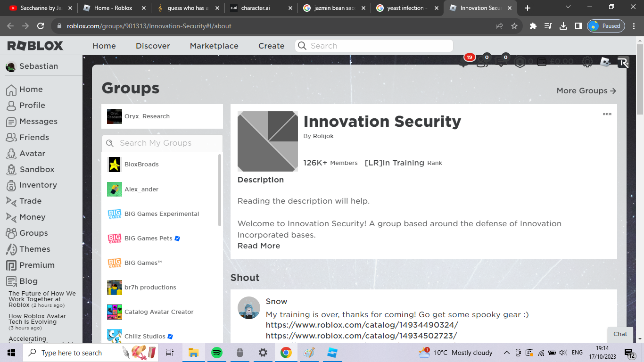Open Chrome extensions puzzle icon
Screen dimensions: 644x362
(x=533, y=26)
